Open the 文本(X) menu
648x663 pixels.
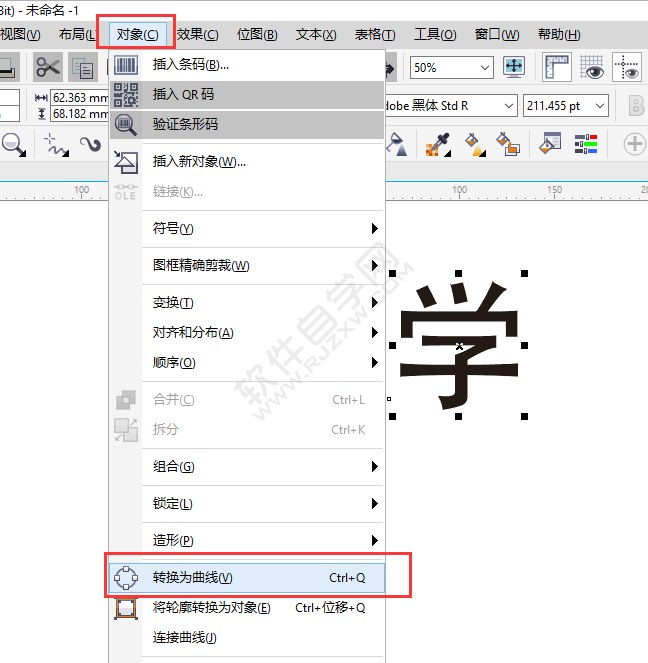point(316,34)
